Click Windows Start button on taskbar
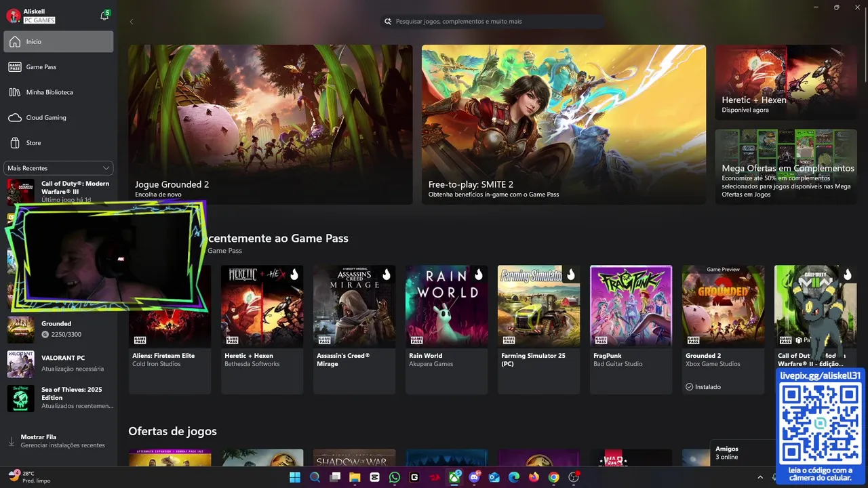This screenshot has width=868, height=488. click(295, 477)
